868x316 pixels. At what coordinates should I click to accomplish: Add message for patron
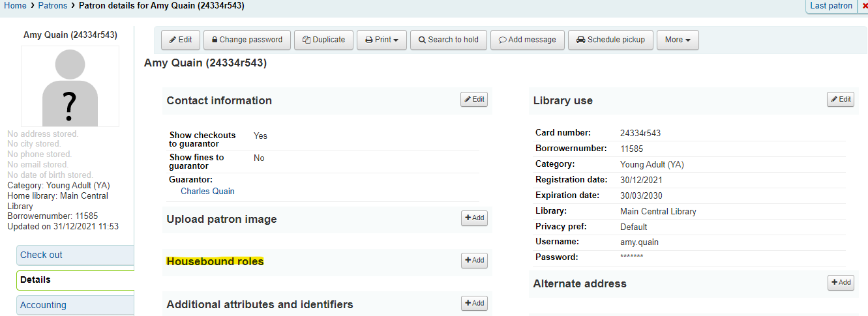pyautogui.click(x=528, y=40)
